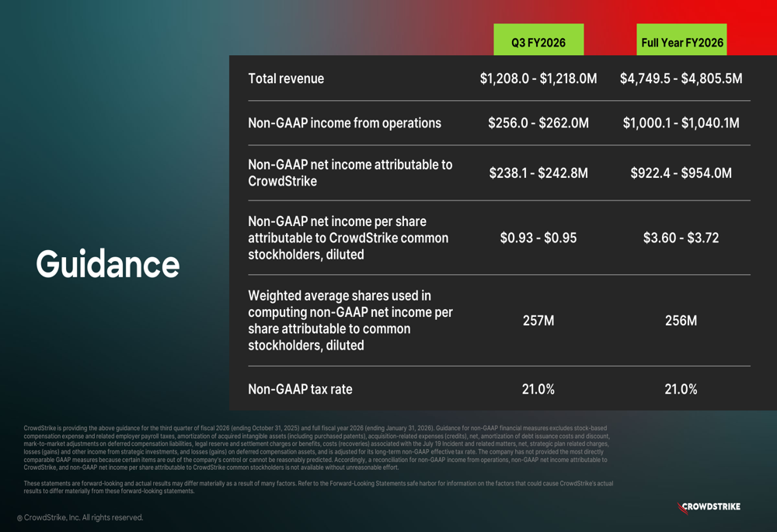Click the Total revenue row label
The width and height of the screenshot is (777, 532).
(x=286, y=78)
